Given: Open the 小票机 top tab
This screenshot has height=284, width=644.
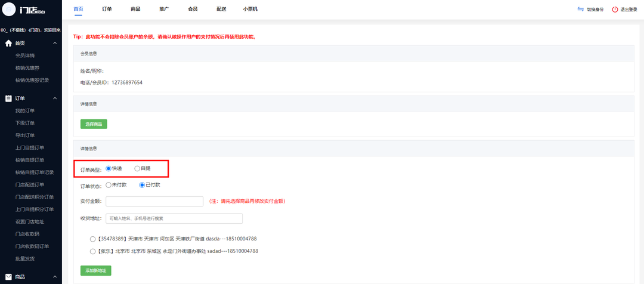Looking at the screenshot, I should pos(251,10).
